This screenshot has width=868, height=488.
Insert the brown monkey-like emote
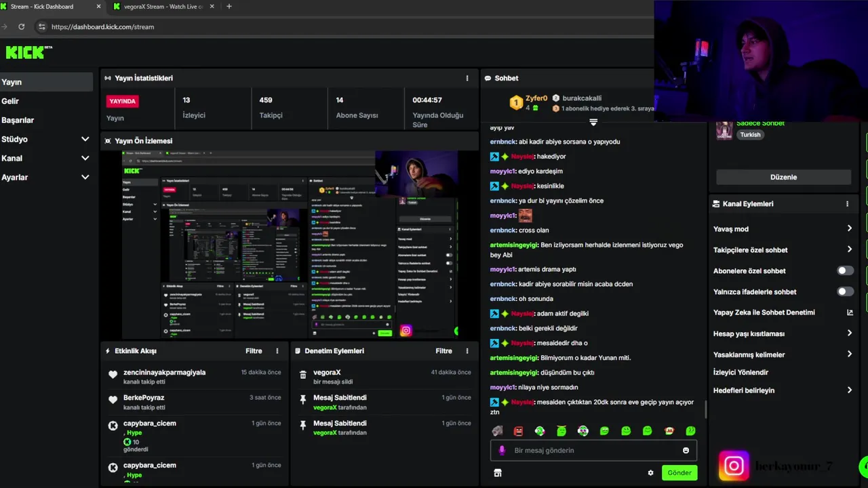point(669,431)
